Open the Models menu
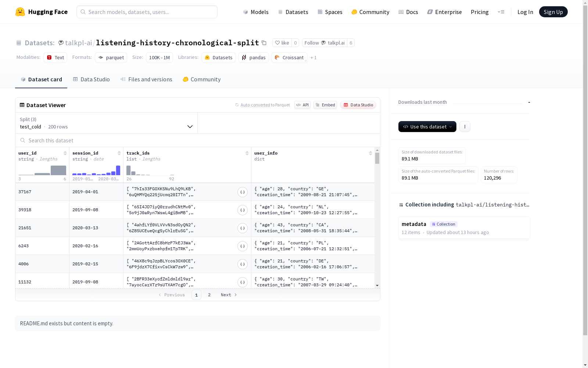The height and width of the screenshot is (368, 588). pyautogui.click(x=256, y=12)
